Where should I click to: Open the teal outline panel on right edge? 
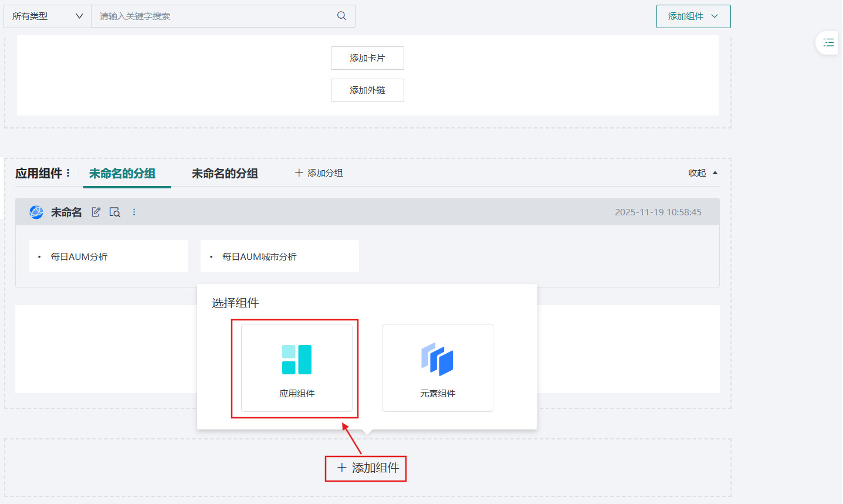point(828,43)
